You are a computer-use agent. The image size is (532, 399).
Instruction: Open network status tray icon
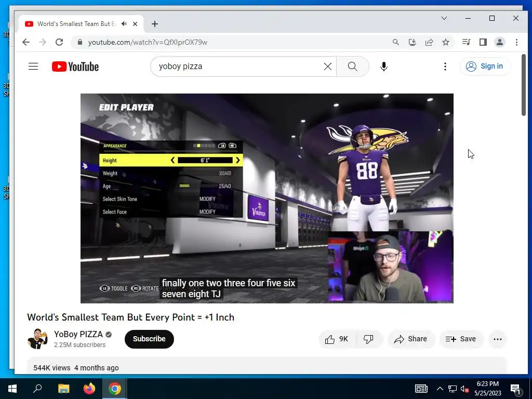[453, 389]
